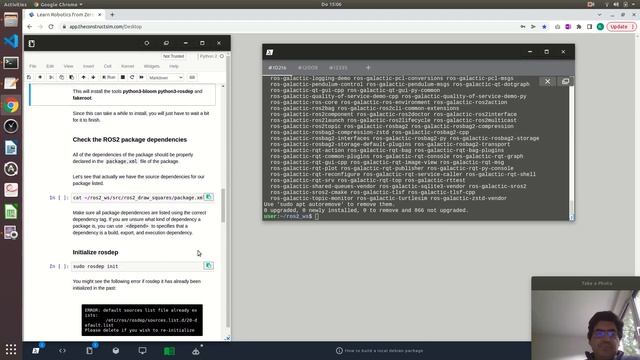Click the terminal prompt line user:~/ros2_ws$
640x360 pixels.
(288, 216)
